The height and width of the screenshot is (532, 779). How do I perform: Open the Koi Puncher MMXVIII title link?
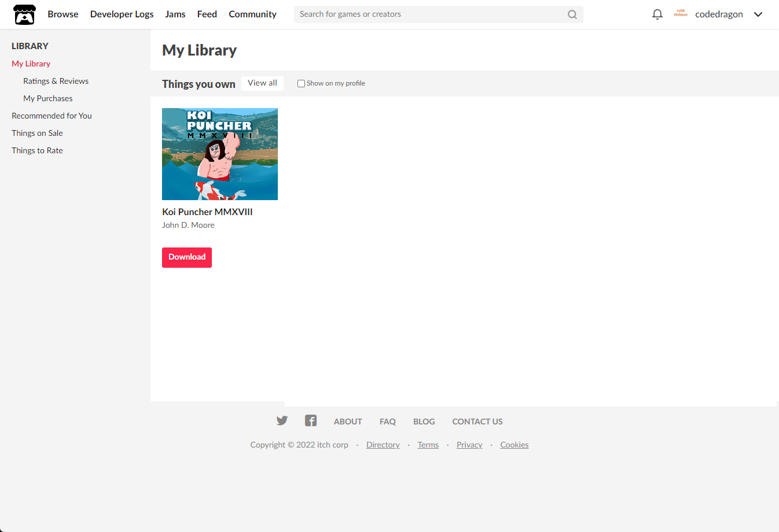(207, 212)
